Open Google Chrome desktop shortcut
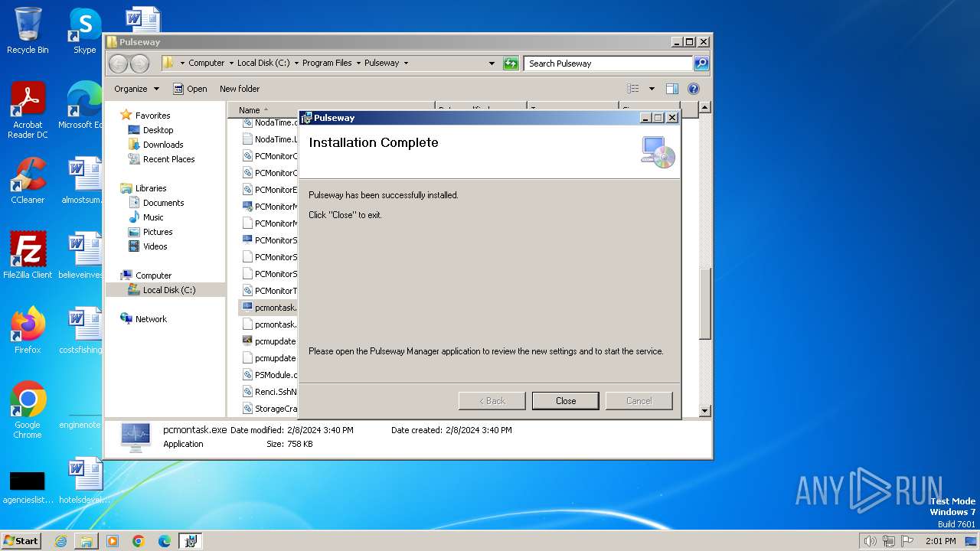 pyautogui.click(x=28, y=409)
